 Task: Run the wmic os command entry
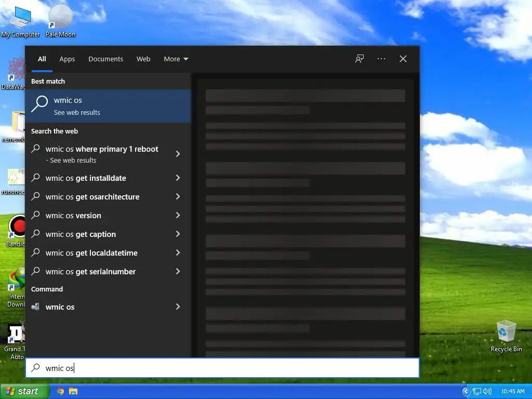(109, 307)
